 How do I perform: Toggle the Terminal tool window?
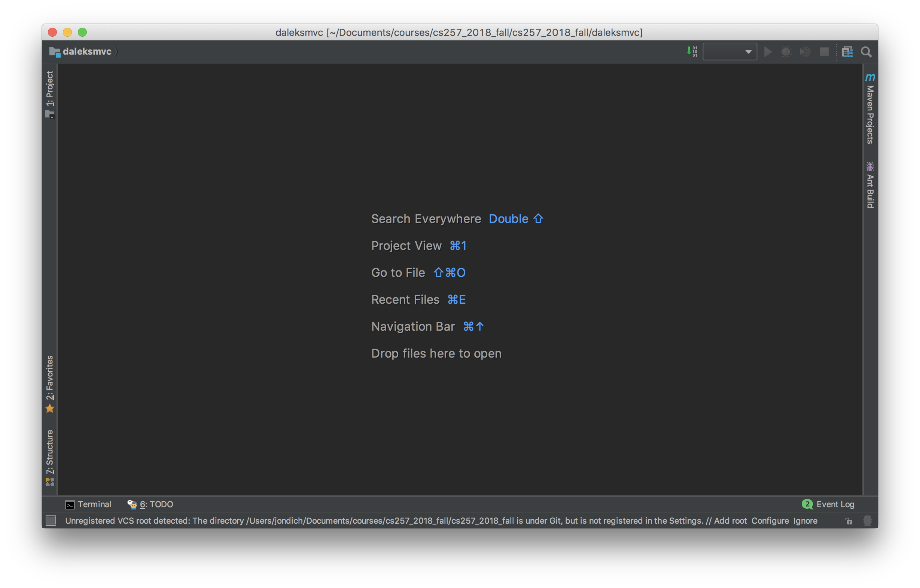88,504
